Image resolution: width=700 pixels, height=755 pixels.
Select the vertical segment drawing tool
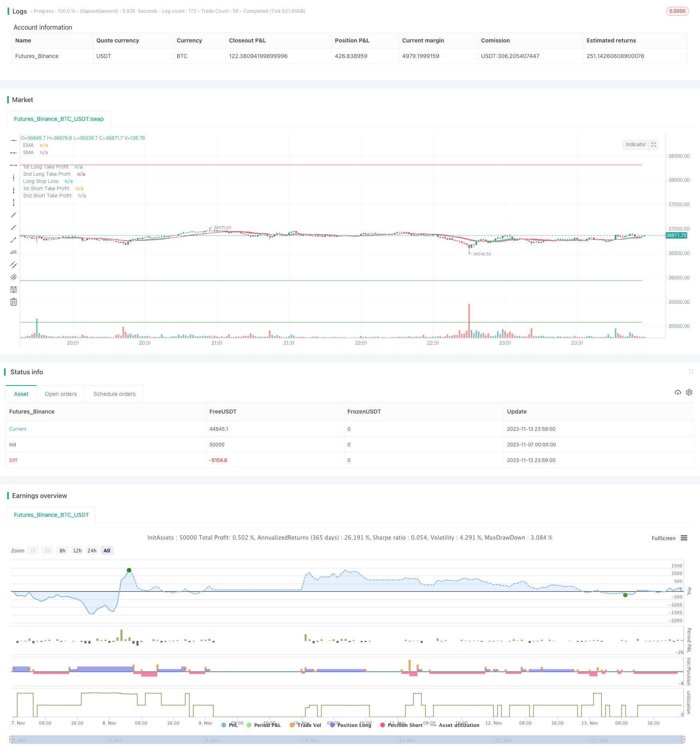[x=14, y=203]
